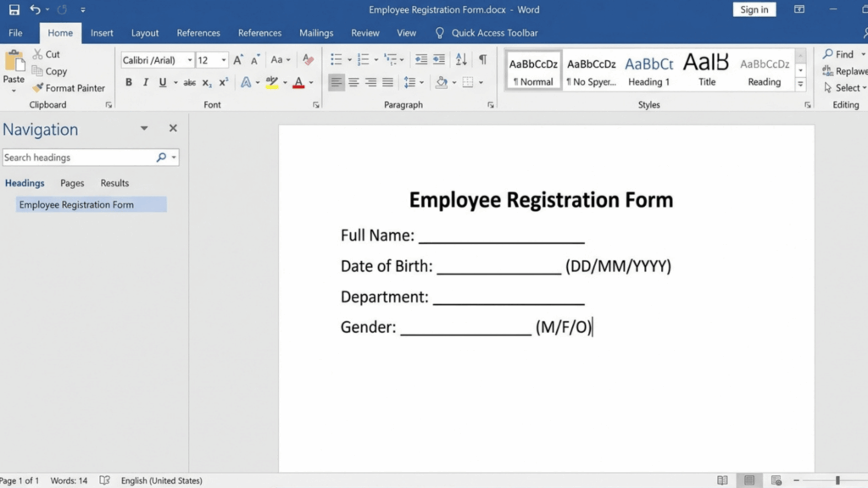The width and height of the screenshot is (868, 488).
Task: Select the Sort icon
Action: tap(462, 60)
